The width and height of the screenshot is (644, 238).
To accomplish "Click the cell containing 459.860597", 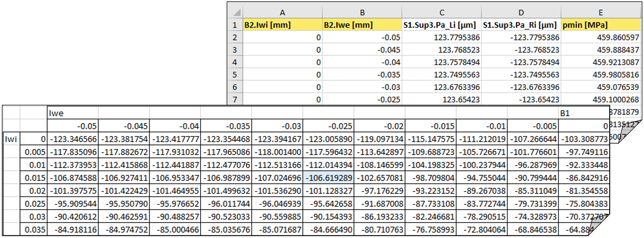I will click(601, 37).
